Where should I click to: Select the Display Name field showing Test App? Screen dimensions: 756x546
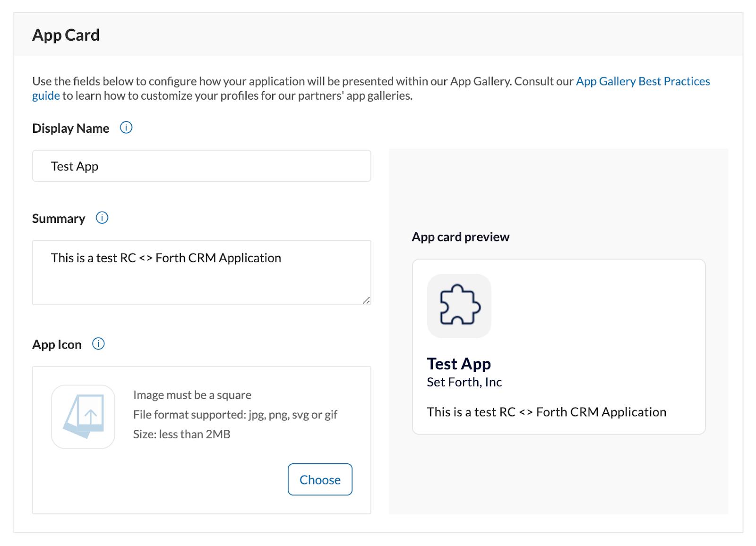tap(201, 166)
